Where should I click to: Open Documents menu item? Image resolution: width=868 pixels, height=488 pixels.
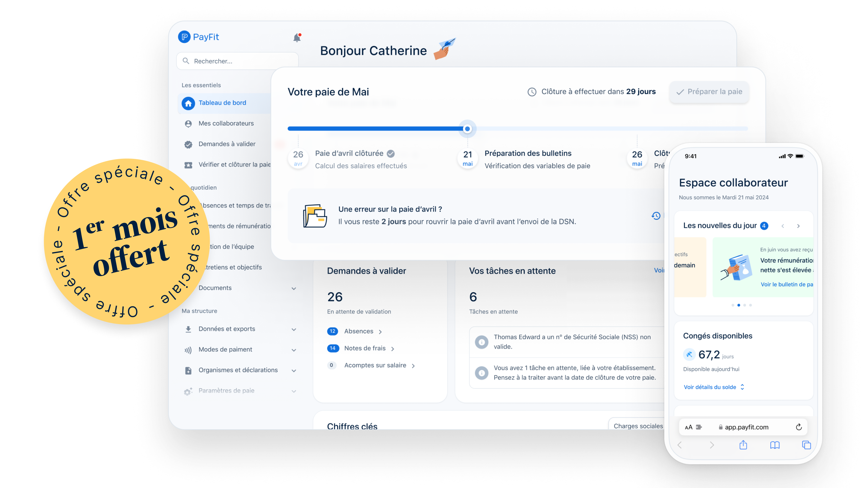(215, 288)
